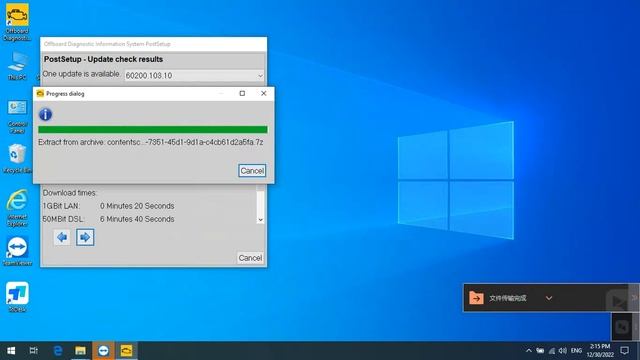Click the Progress dialog title bar icon
Screen dimensions: 640x360
(x=40, y=93)
